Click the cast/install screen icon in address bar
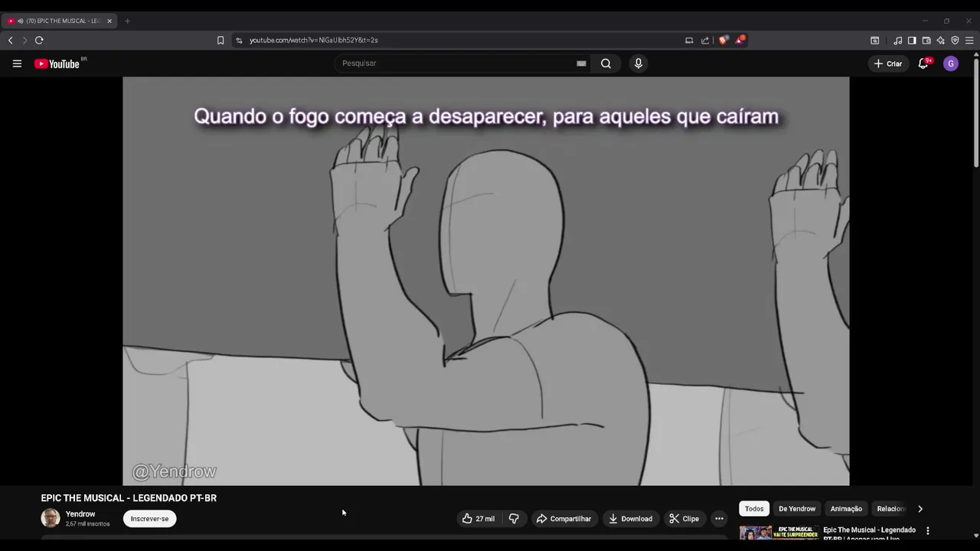This screenshot has width=980, height=551. [689, 40]
